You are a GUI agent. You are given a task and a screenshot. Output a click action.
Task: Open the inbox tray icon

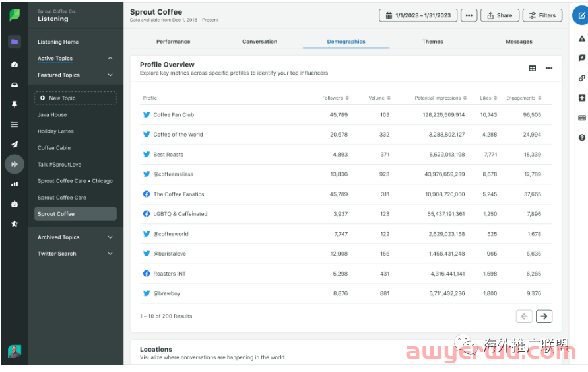15,85
